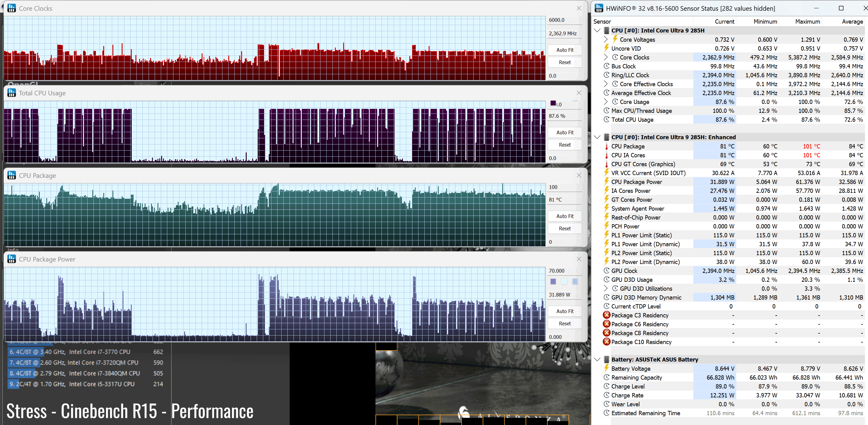This screenshot has height=425, width=868.
Task: Click the clock icon next to Charge Level
Action: [x=607, y=386]
